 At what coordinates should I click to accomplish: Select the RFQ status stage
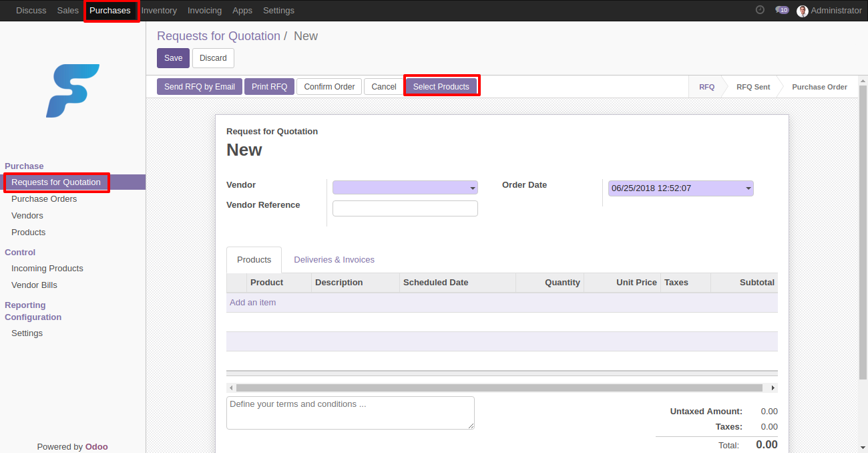(706, 87)
